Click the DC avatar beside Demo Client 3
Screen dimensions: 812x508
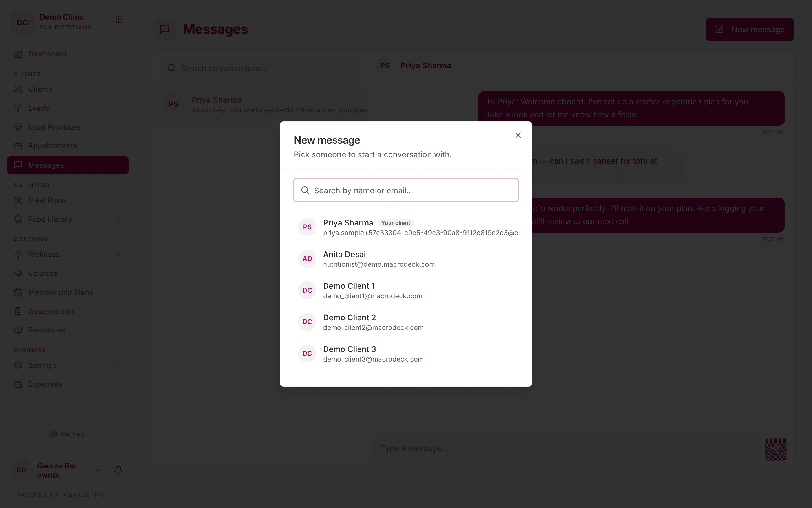tap(307, 353)
